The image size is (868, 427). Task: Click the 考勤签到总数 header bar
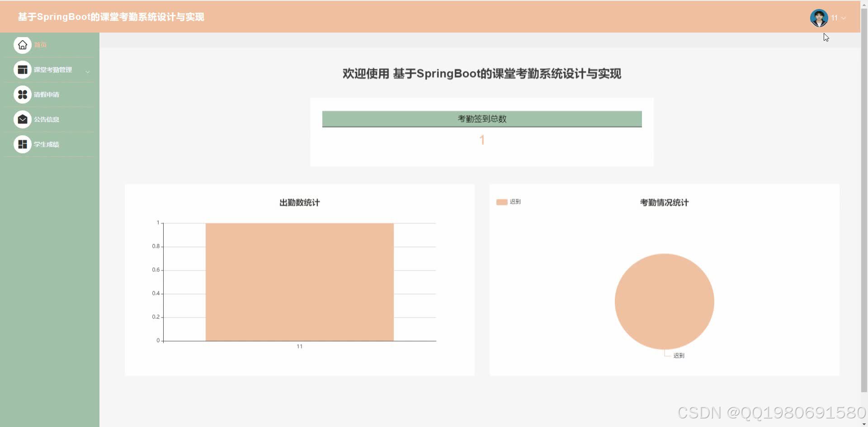pyautogui.click(x=481, y=119)
